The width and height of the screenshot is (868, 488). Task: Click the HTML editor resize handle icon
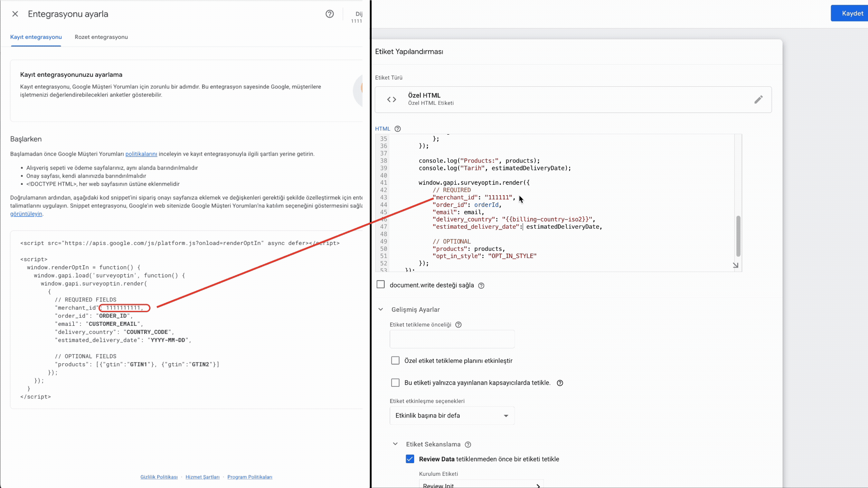(736, 265)
